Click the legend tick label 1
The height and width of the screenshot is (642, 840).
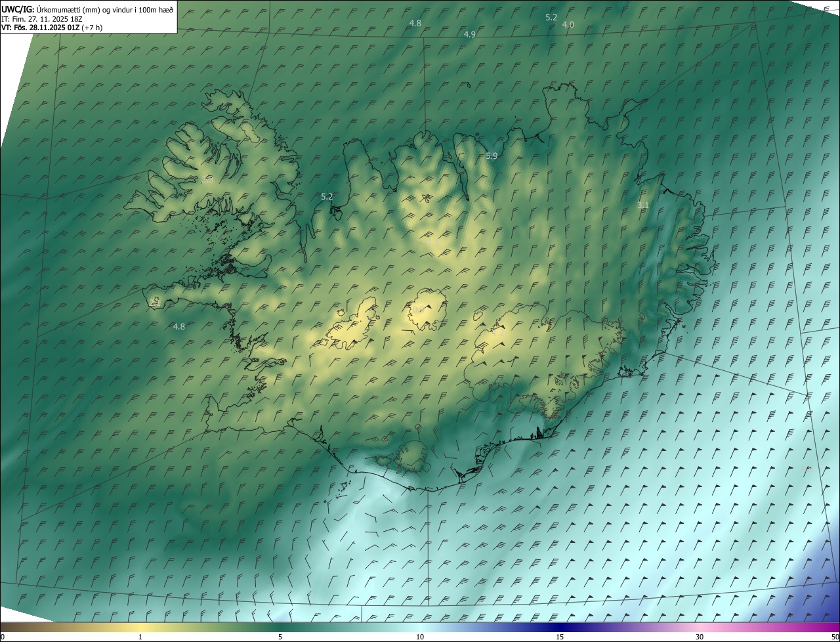pyautogui.click(x=140, y=637)
